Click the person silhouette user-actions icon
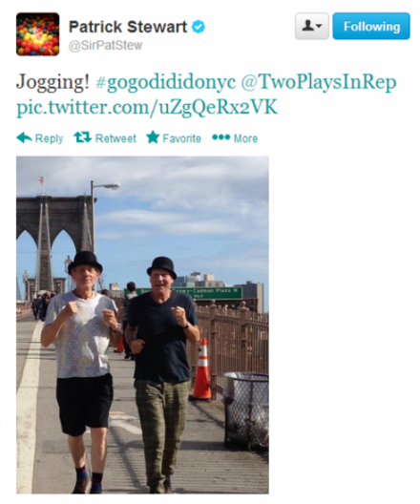This screenshot has width=420, height=504. coord(308,26)
